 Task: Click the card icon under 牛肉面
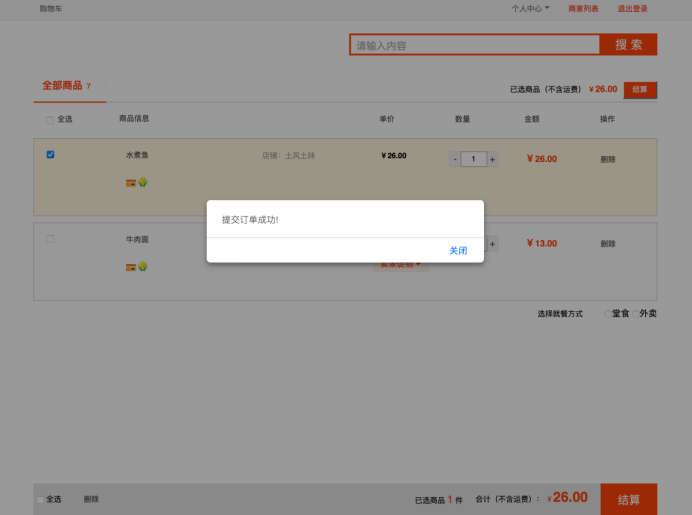(x=130, y=267)
